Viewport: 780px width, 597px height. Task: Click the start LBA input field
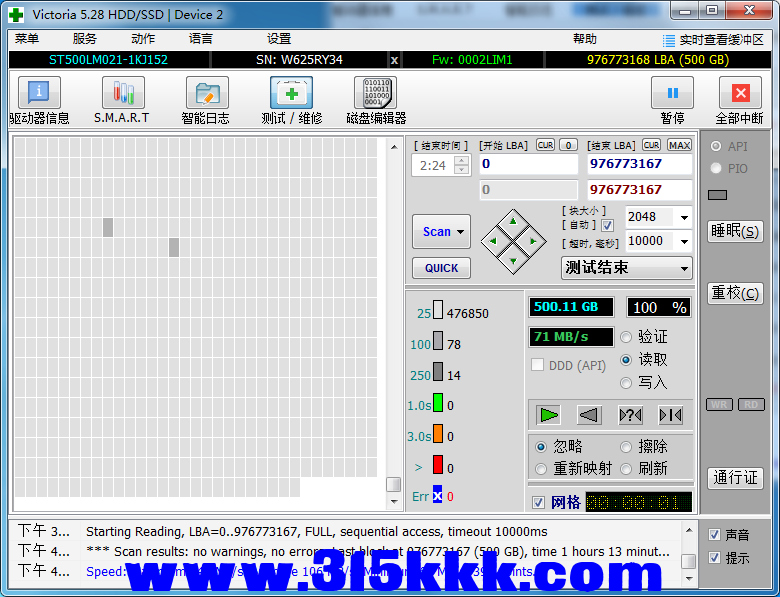528,164
